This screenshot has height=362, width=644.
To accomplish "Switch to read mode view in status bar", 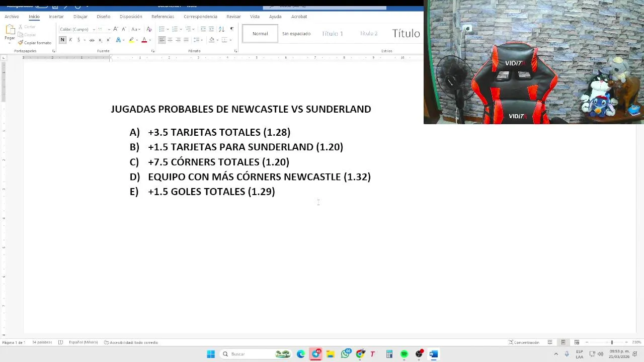I will 550,342.
